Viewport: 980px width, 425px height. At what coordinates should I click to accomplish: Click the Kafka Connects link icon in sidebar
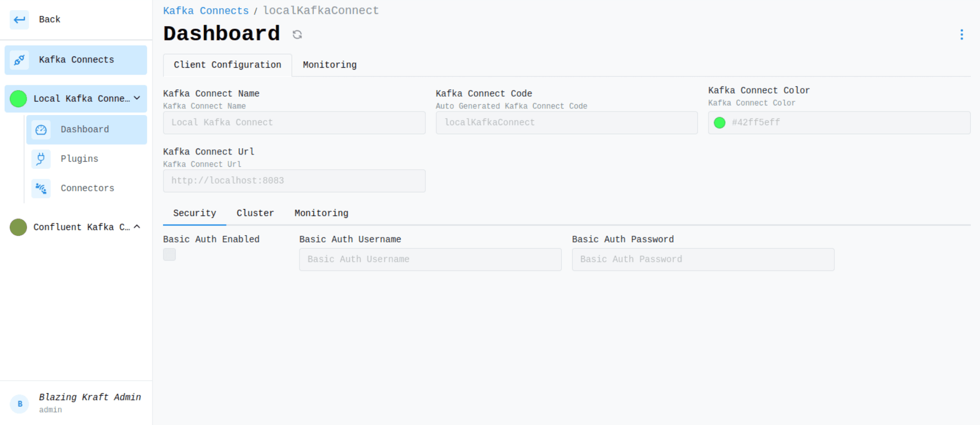click(x=19, y=60)
